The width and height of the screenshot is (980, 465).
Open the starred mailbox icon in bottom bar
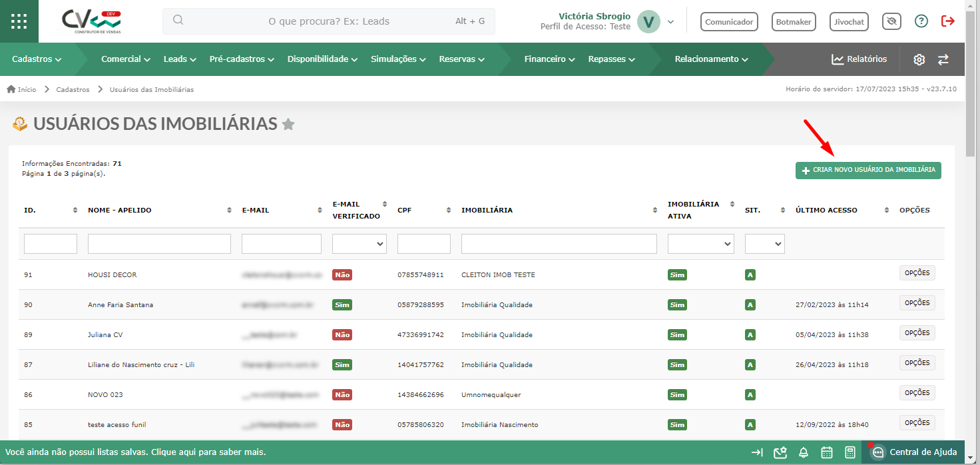pyautogui.click(x=780, y=452)
